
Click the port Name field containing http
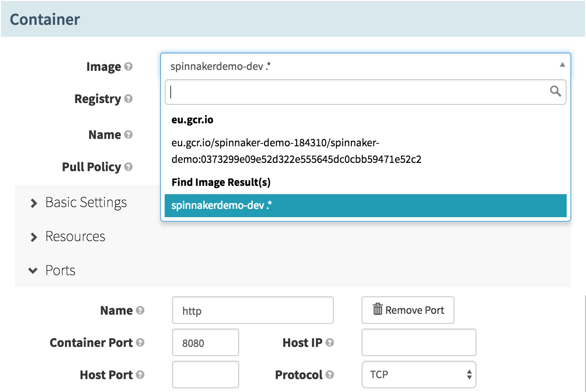point(253,310)
